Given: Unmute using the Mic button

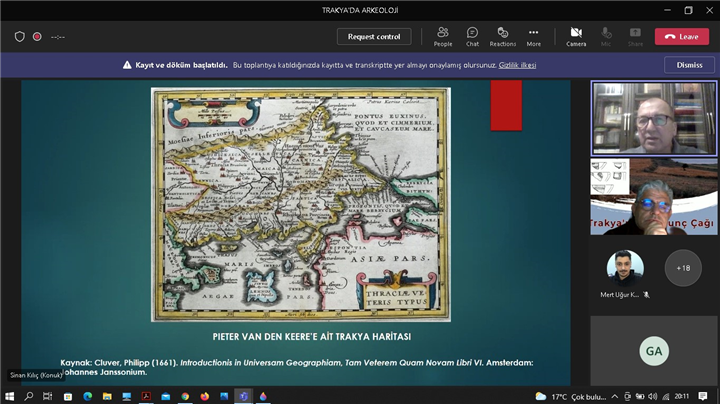Looking at the screenshot, I should coord(606,37).
